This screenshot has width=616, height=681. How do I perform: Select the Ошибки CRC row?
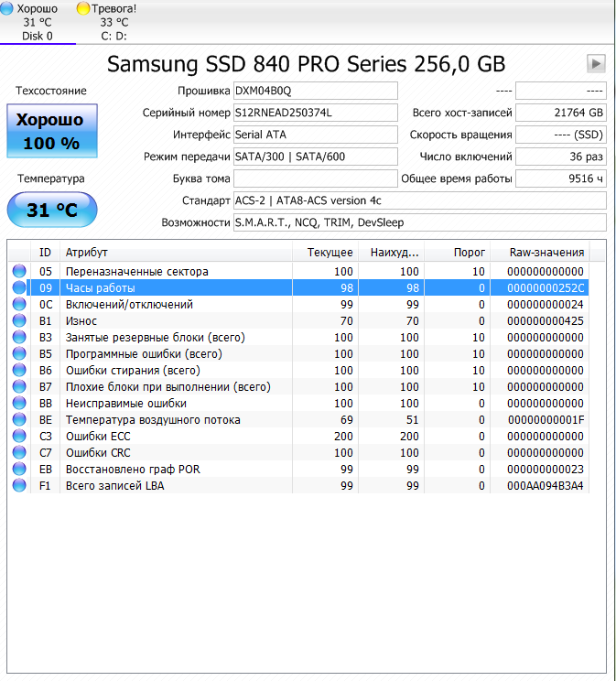tap(299, 453)
